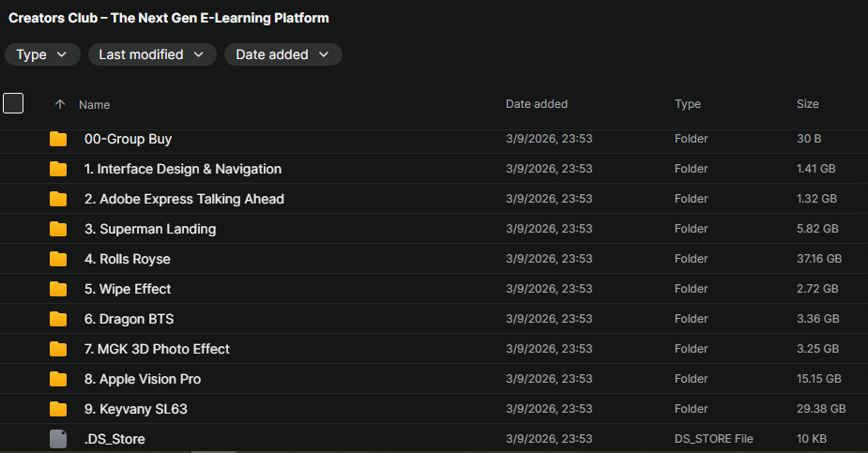Click the 5.82 GB size value

coord(817,229)
